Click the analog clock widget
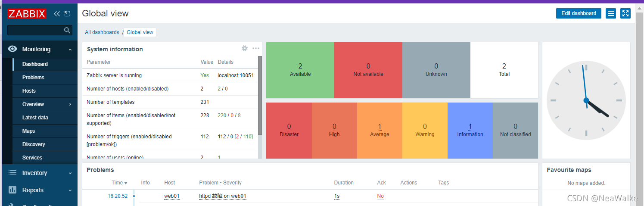Viewport: 644px width, 206px height. tap(586, 100)
